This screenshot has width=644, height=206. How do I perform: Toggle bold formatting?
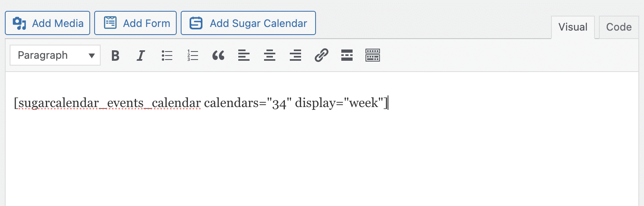click(116, 56)
